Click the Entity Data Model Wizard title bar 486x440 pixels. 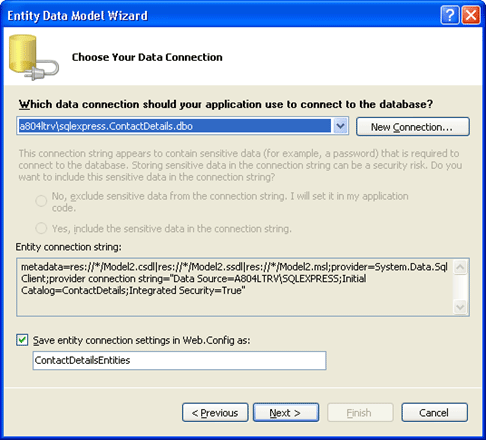(220, 15)
